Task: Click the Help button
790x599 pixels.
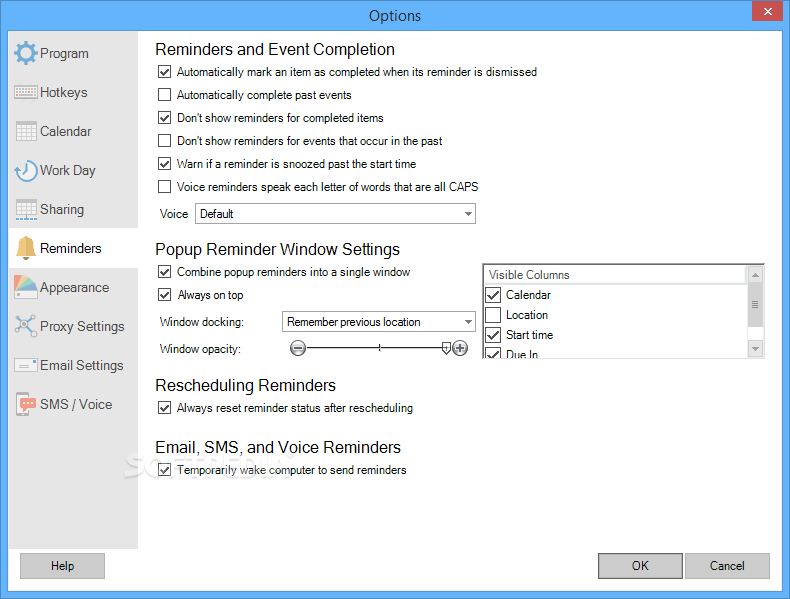Action: pos(62,566)
